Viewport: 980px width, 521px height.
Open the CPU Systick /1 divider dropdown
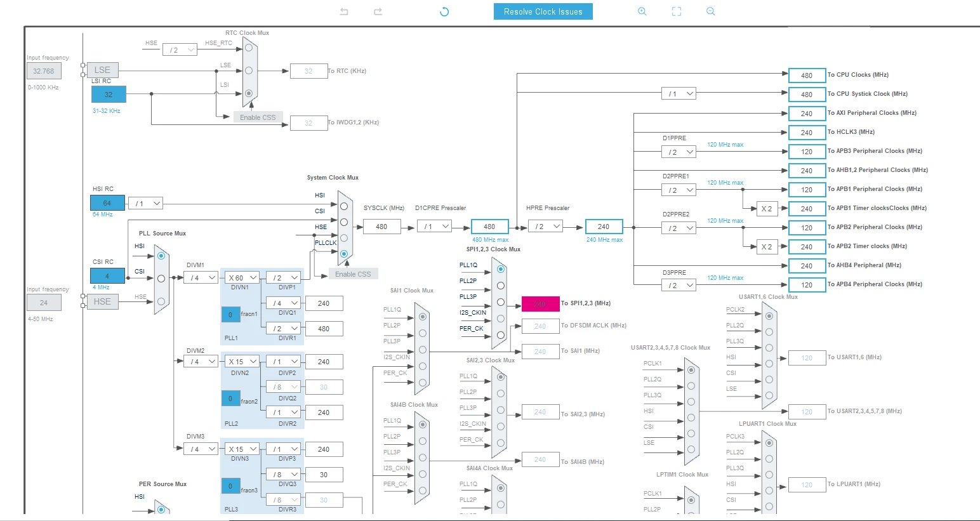pyautogui.click(x=679, y=93)
